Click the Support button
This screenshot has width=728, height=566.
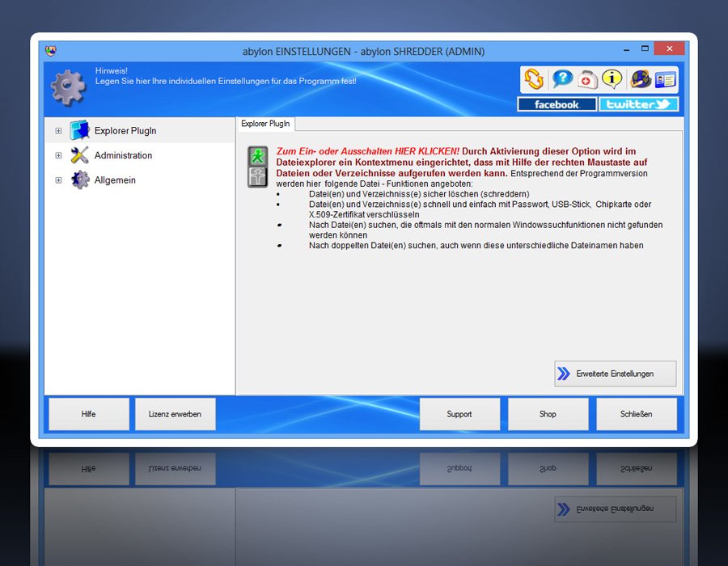coord(459,414)
